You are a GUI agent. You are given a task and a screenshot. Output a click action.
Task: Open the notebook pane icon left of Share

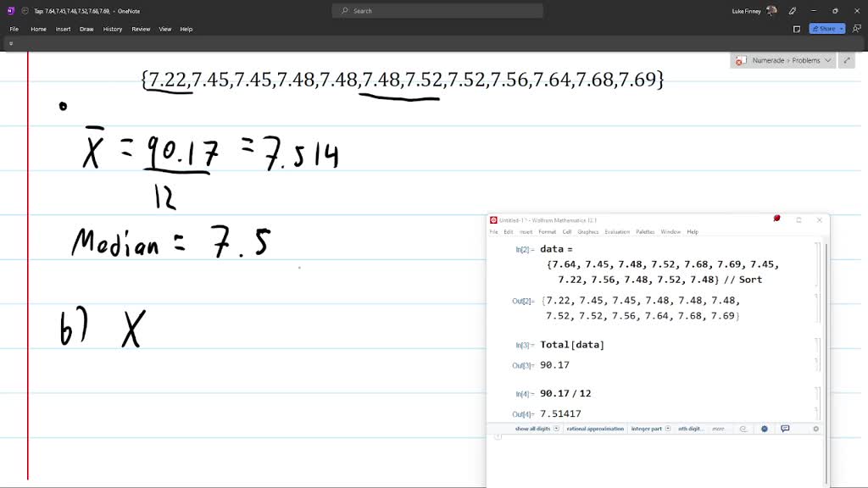pyautogui.click(x=797, y=29)
